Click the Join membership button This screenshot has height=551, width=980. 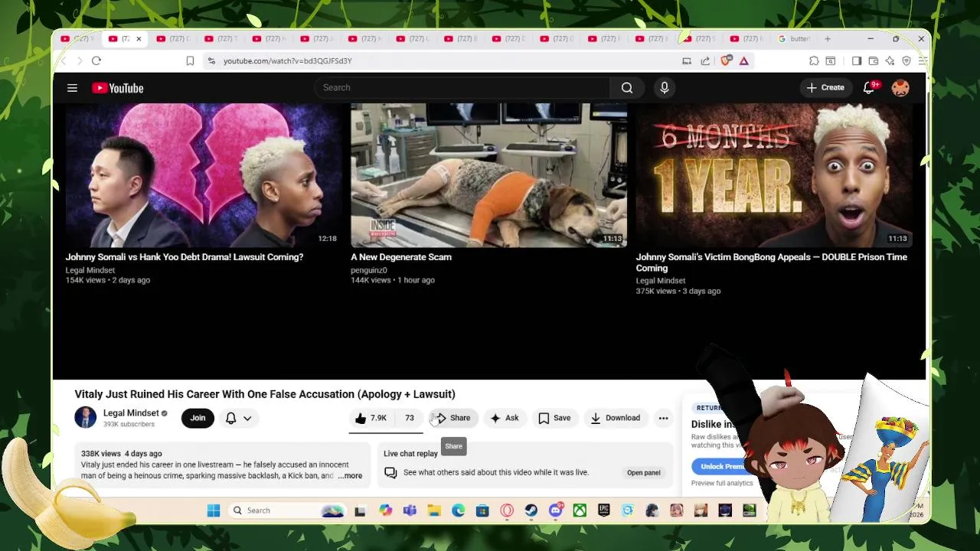[x=198, y=418]
